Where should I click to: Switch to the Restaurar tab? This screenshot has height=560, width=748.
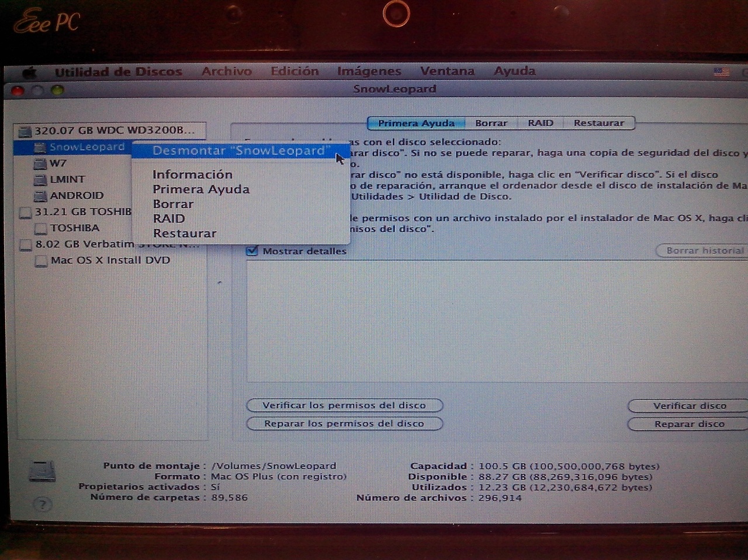(x=598, y=123)
